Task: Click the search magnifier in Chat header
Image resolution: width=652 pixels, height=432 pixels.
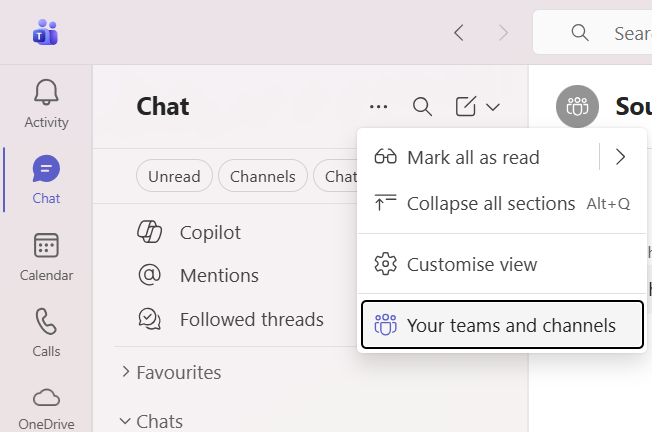Action: point(423,107)
